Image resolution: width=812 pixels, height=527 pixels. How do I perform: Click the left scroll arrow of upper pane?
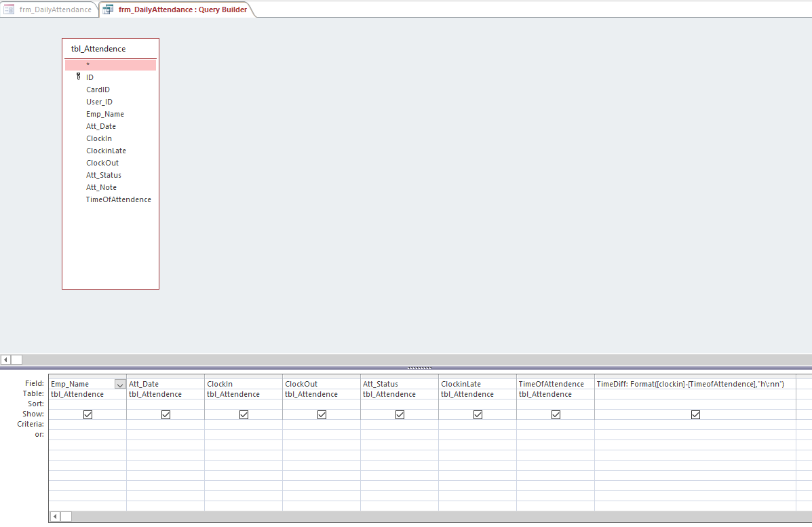click(5, 359)
